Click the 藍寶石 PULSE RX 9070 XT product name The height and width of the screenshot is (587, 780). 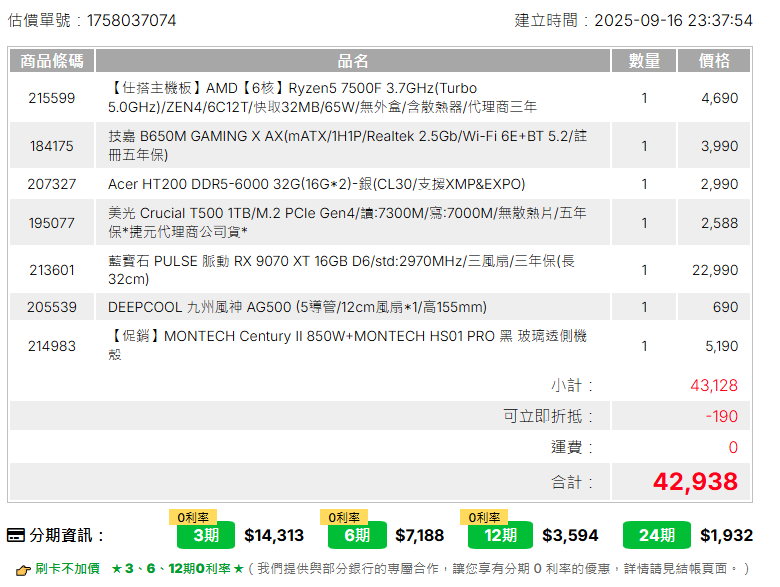(341, 270)
